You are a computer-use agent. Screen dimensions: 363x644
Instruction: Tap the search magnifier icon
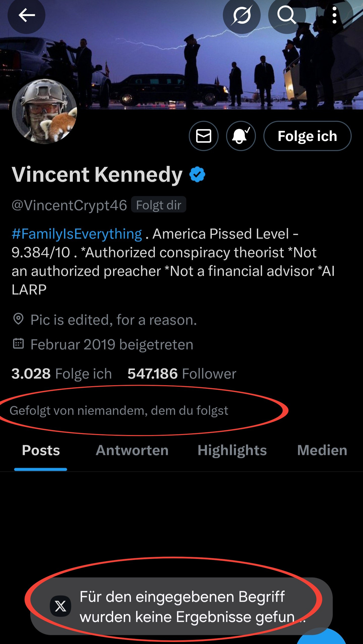click(287, 15)
